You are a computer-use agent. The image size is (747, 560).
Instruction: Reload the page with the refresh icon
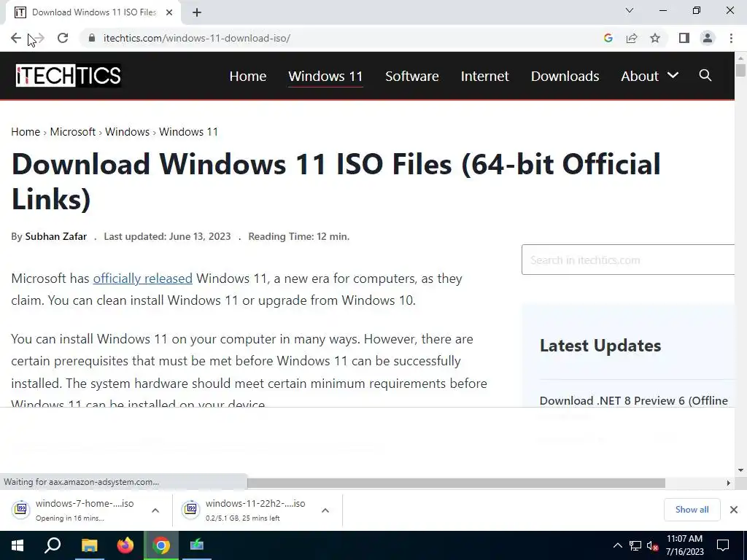(63, 38)
